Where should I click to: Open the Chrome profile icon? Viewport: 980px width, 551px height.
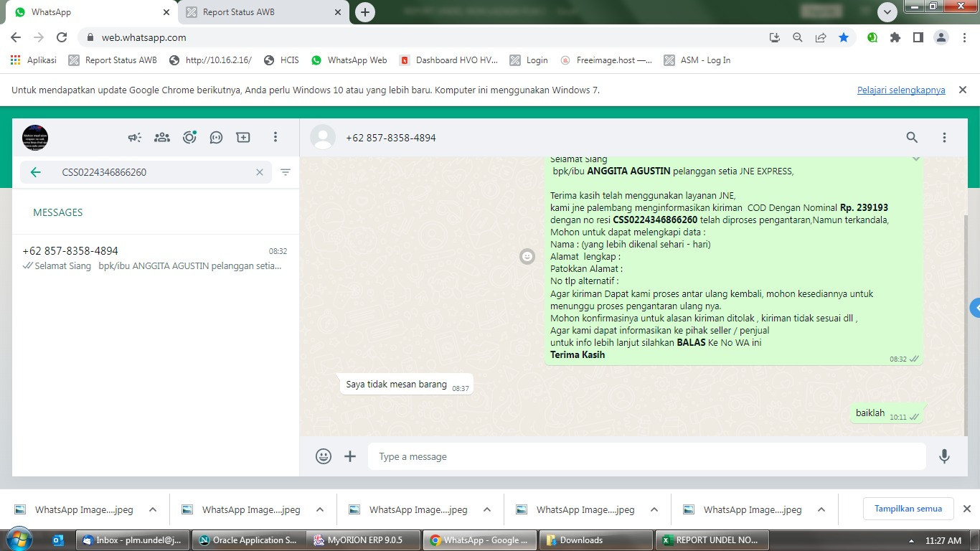click(941, 37)
